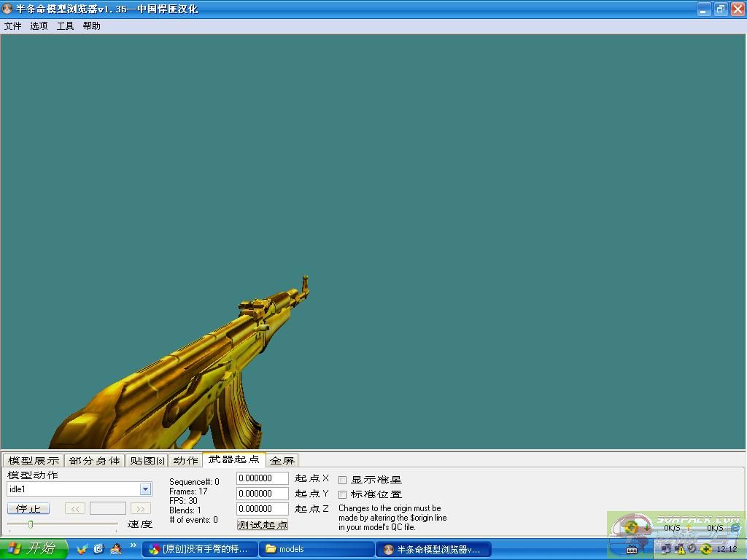Open the 工具 menu

[65, 26]
